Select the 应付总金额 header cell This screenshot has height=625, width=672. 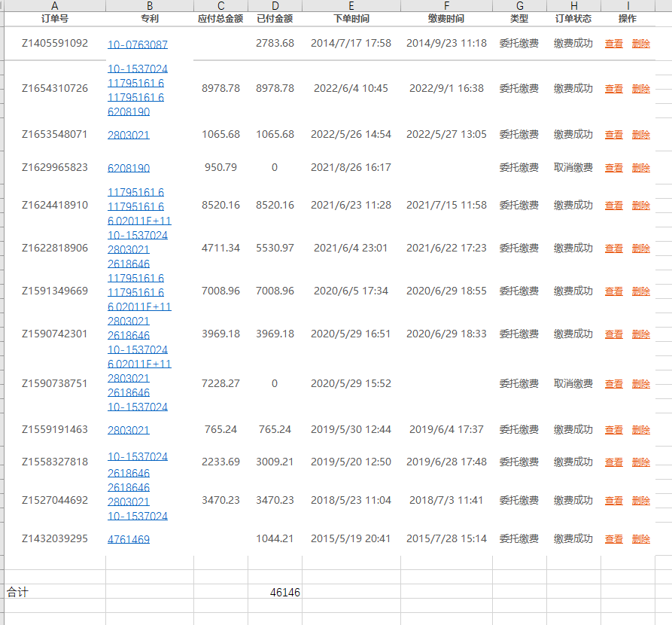click(220, 19)
